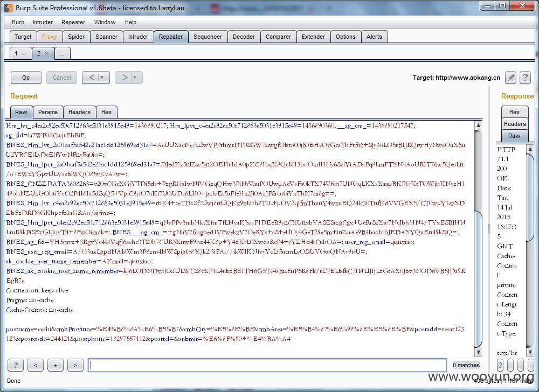
Task: Click the 'Cache-Control: no-cache' header line
Action: click(x=40, y=310)
